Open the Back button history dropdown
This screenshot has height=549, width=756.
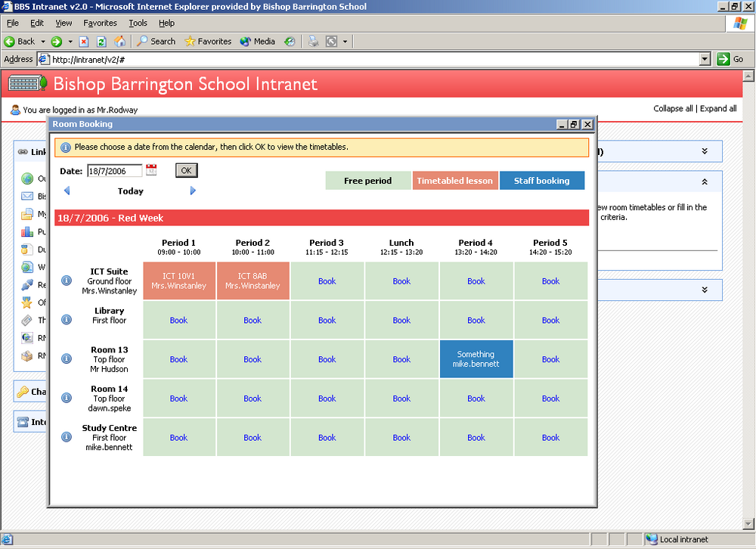click(x=43, y=42)
